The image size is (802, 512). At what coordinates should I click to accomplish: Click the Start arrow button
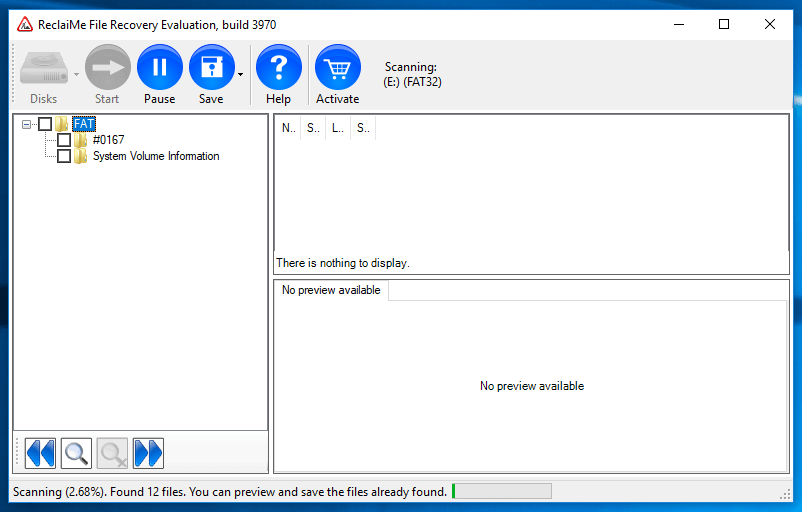coord(107,68)
